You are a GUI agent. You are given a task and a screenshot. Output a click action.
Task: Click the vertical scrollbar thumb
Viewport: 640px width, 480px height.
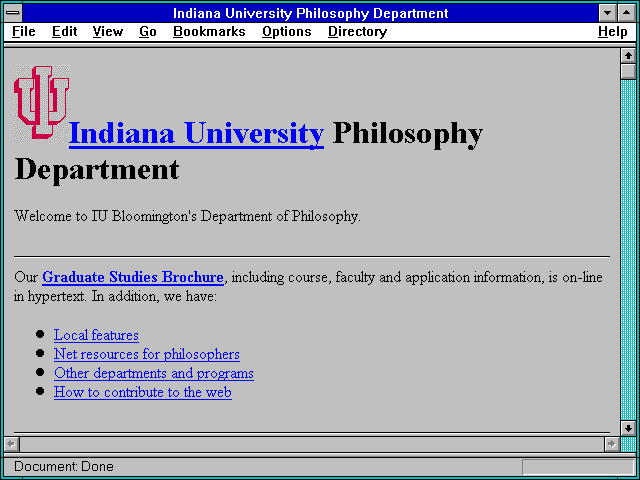(x=628, y=71)
